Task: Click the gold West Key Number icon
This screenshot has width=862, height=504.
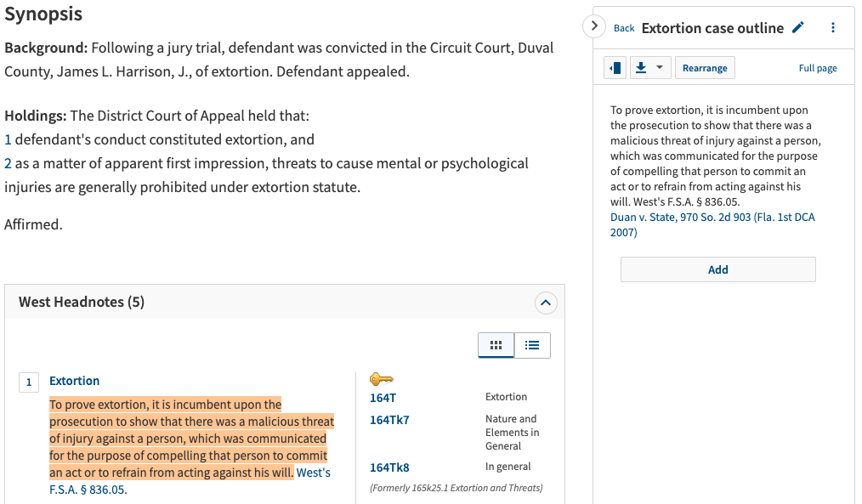Action: 382,379
